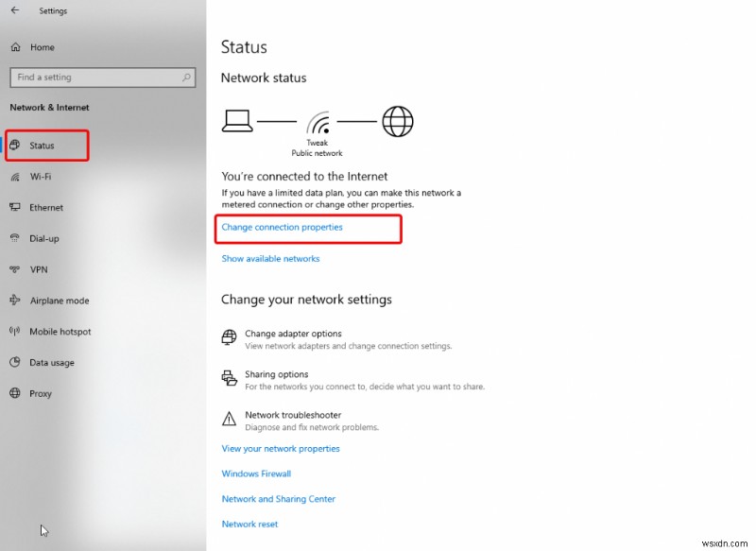Open the Network troubleshooter

pos(229,418)
